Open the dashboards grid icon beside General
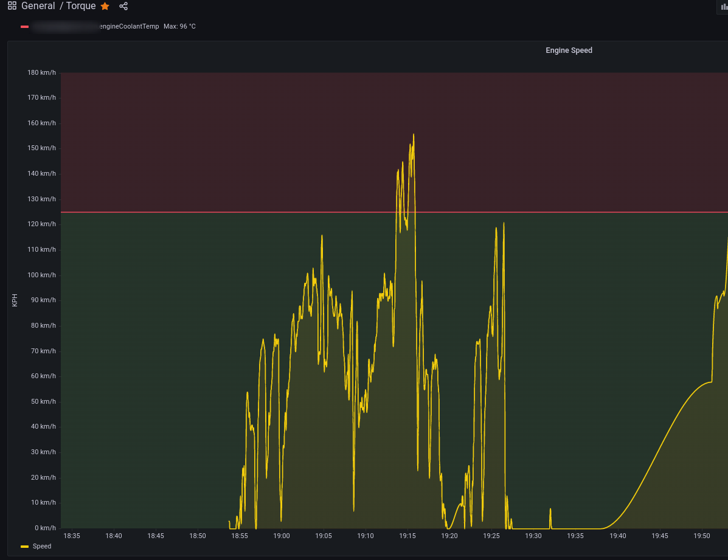The height and width of the screenshot is (560, 728). coord(12,6)
